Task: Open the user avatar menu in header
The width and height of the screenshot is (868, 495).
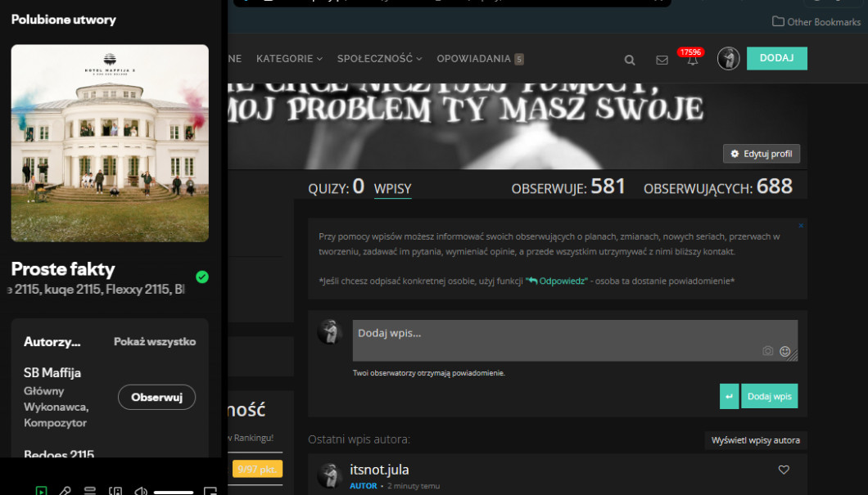Action: pyautogui.click(x=728, y=59)
